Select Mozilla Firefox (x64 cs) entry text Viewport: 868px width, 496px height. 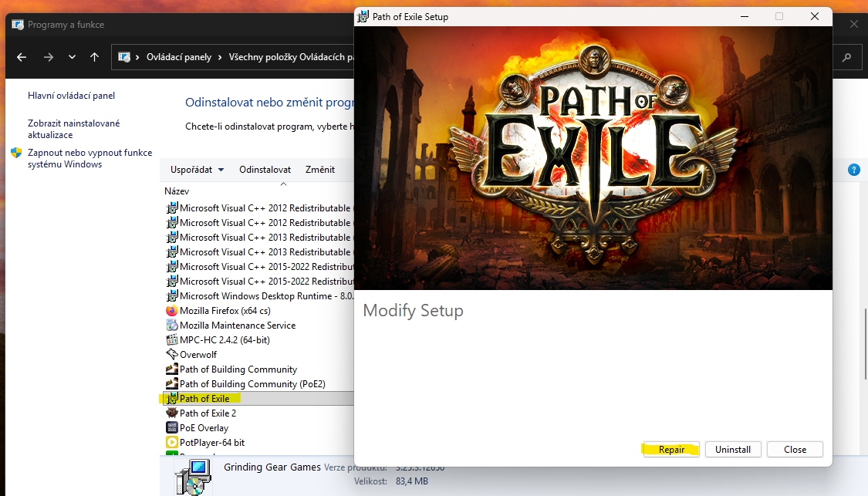pos(225,311)
